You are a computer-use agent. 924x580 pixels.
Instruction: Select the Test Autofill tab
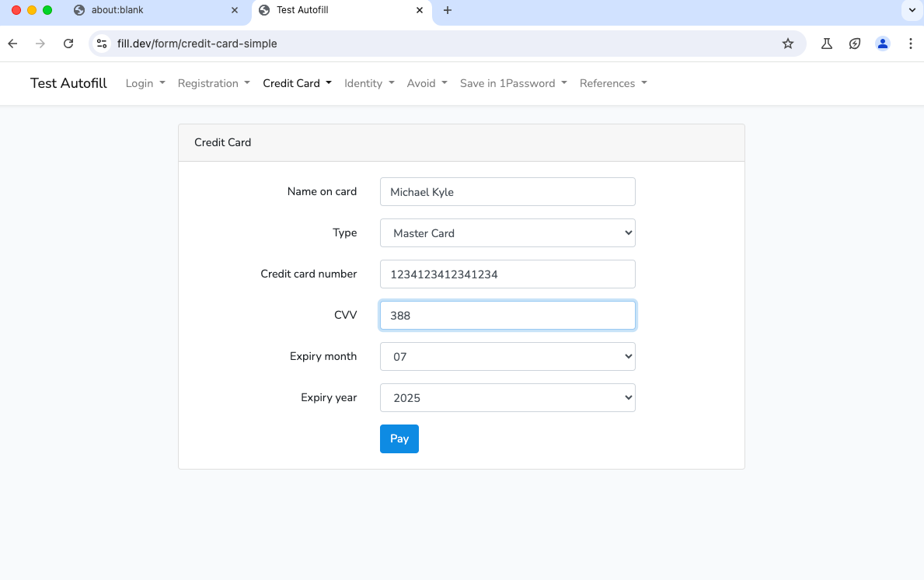pyautogui.click(x=342, y=10)
